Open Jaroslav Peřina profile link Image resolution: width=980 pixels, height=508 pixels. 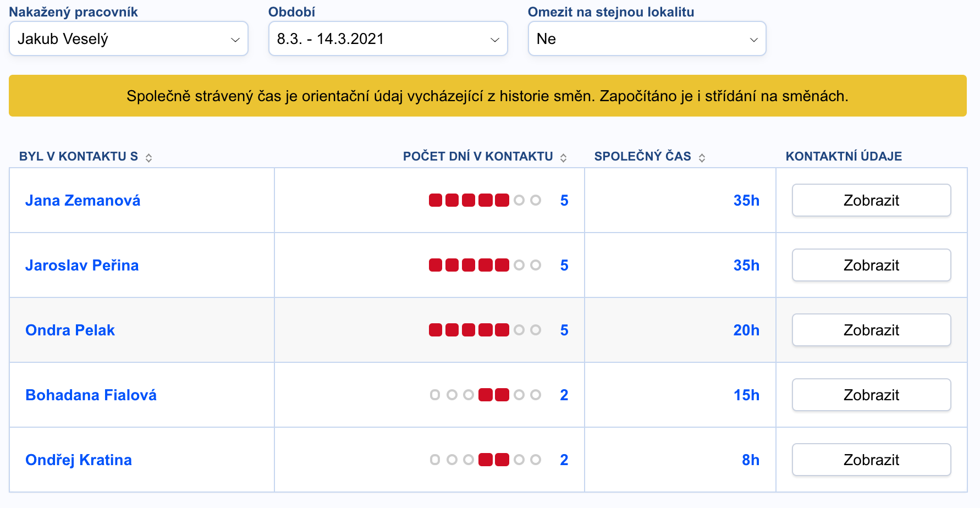(82, 265)
